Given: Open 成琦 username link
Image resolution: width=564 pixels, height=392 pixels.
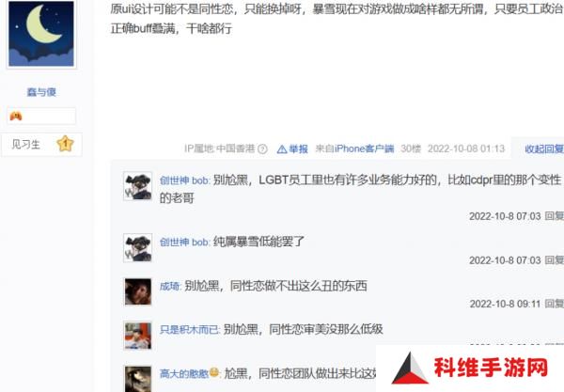Looking at the screenshot, I should tap(170, 287).
